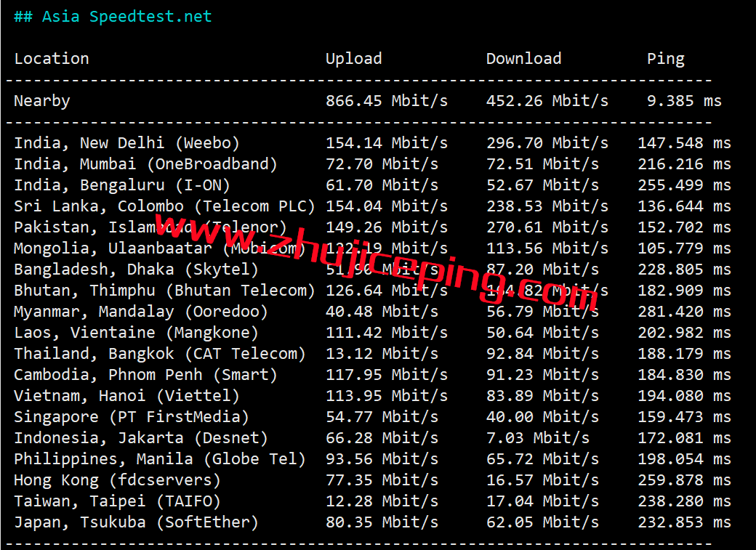This screenshot has width=756, height=550.
Task: Click Pakistan upload 149.26 Mbit/s
Action: coord(387,227)
